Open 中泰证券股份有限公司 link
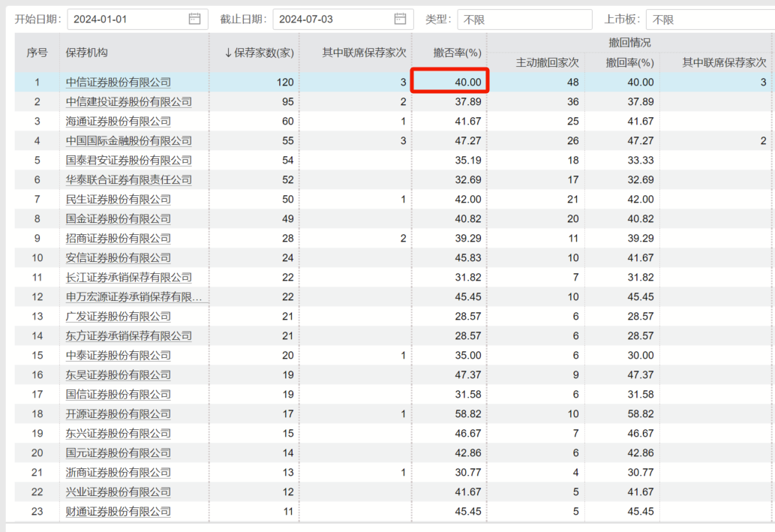The image size is (775, 532). pos(118,356)
